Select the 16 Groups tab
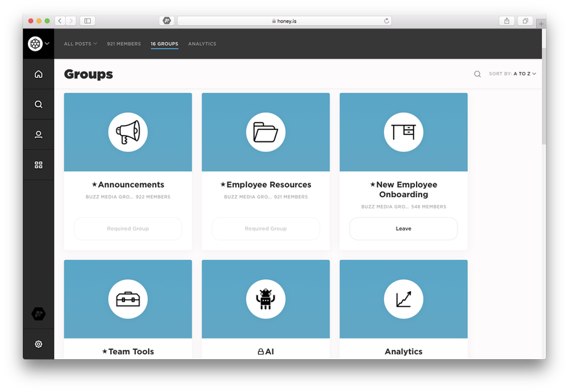Viewport: 569px width, 392px height. 164,44
